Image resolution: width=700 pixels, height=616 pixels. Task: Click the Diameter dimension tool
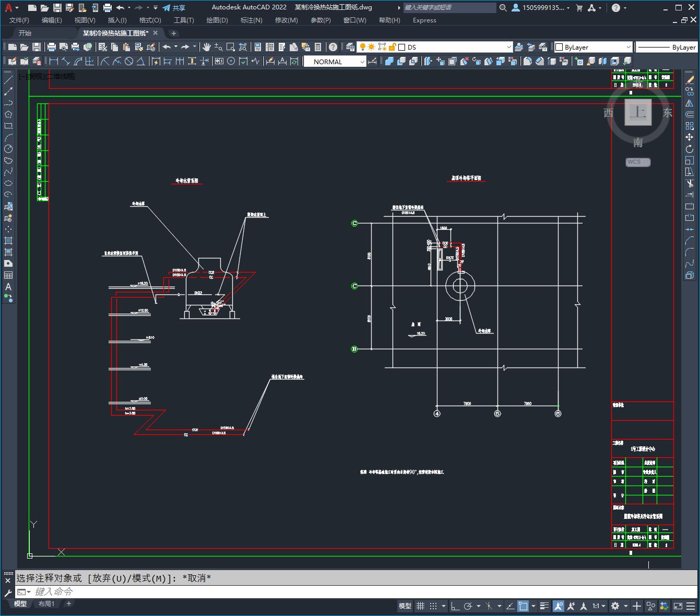pos(128,61)
